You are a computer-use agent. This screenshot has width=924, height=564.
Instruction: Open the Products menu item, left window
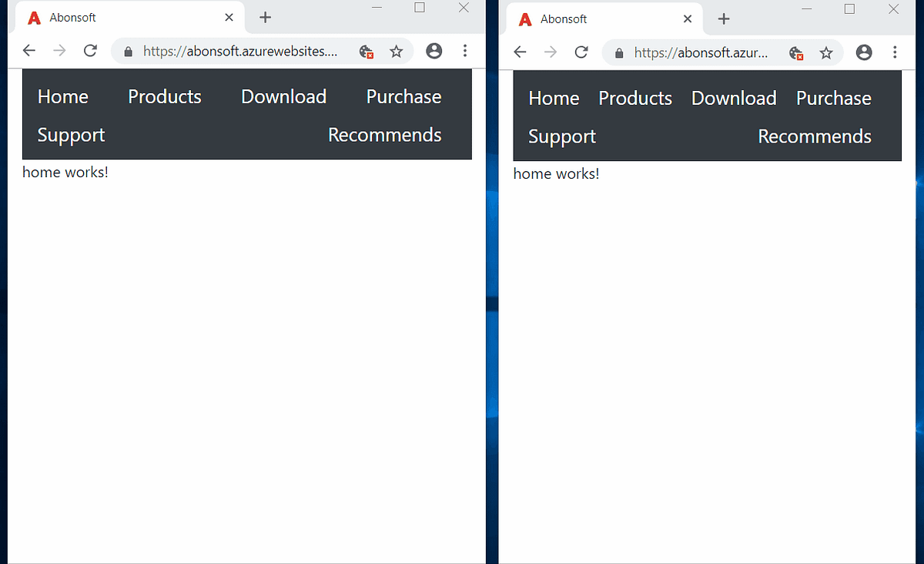click(x=164, y=96)
